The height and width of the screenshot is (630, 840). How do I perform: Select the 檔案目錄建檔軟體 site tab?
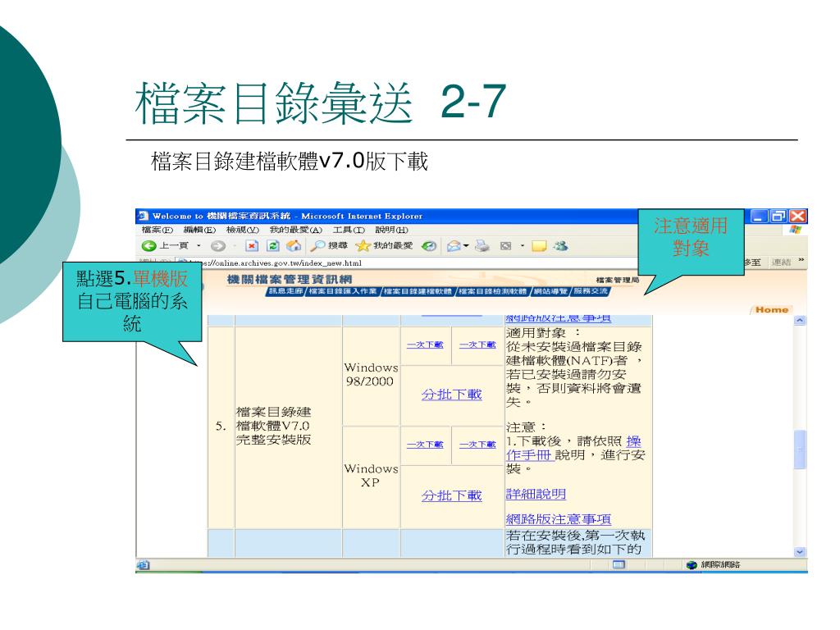pos(418,291)
